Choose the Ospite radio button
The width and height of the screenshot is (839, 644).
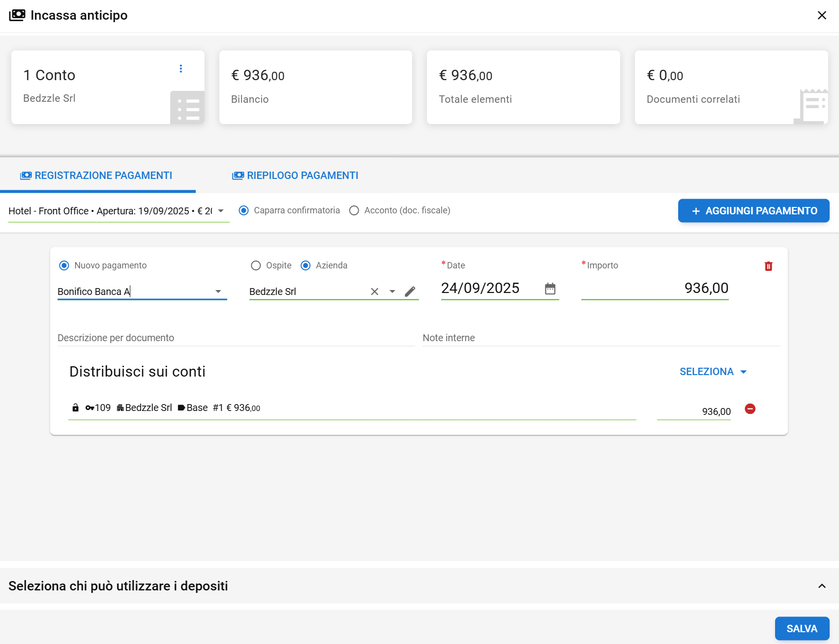coord(256,266)
